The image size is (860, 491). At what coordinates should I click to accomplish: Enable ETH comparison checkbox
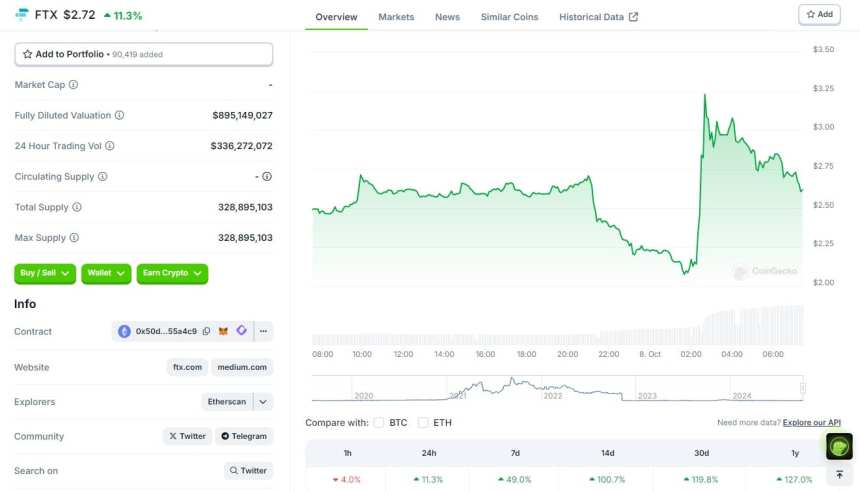point(423,423)
